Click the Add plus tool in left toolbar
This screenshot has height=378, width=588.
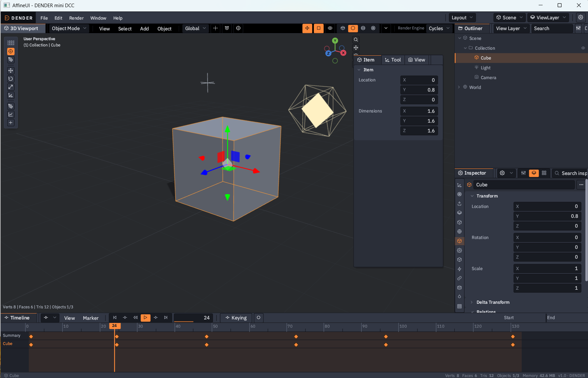[x=11, y=123]
